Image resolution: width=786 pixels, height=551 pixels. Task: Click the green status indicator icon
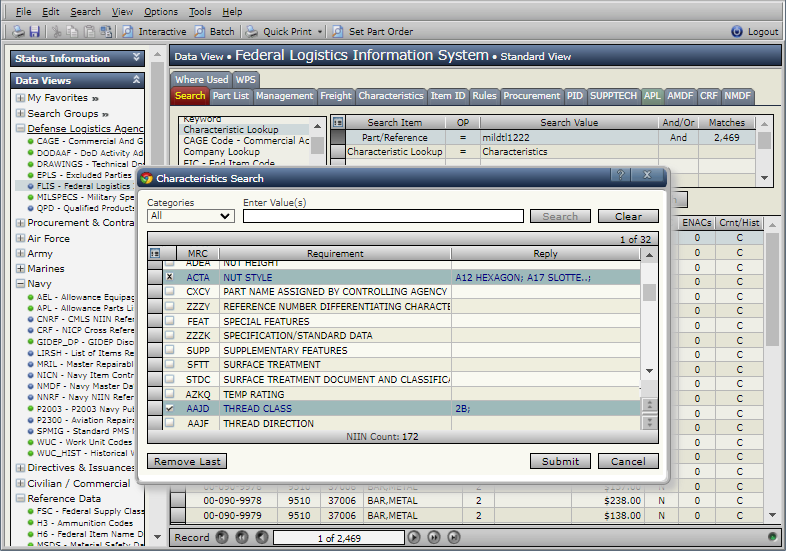coord(772,537)
